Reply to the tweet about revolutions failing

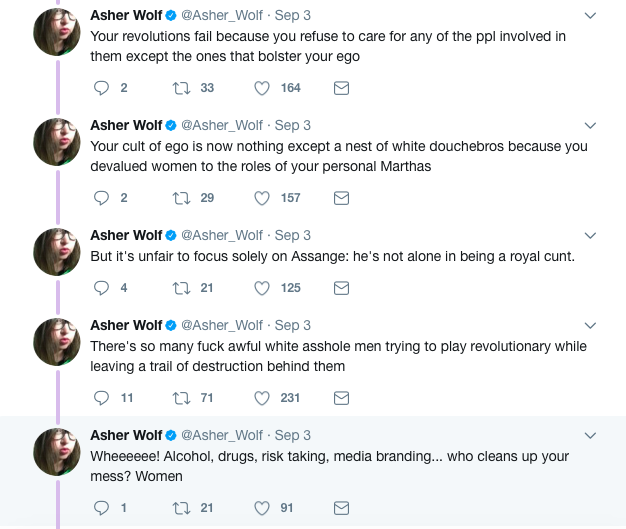tap(100, 88)
